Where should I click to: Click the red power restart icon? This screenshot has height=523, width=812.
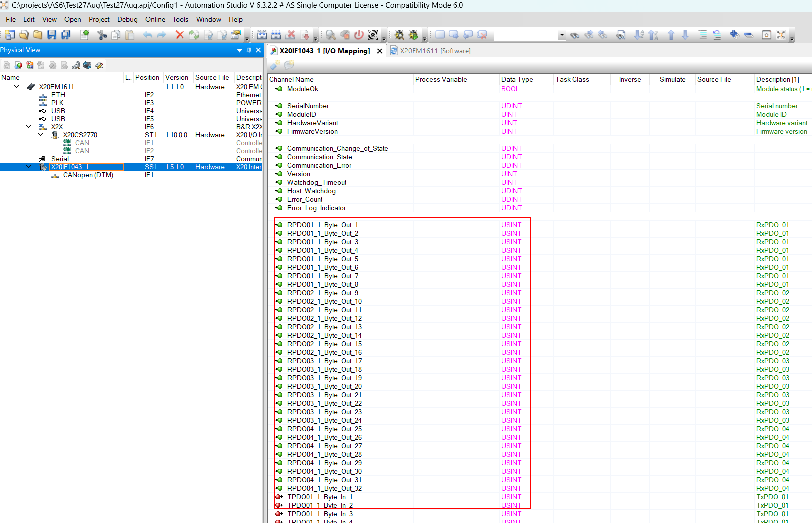pos(359,35)
